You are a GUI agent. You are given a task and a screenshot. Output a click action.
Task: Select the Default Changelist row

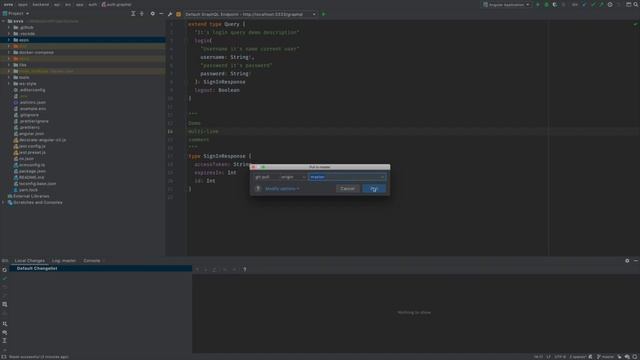point(101,269)
